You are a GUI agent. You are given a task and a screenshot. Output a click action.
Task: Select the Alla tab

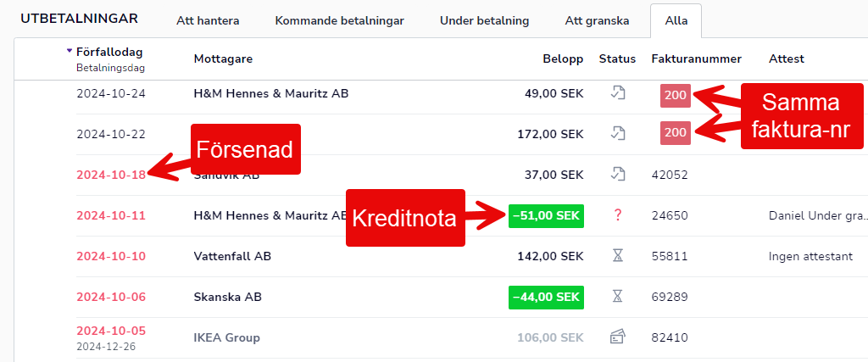coord(676,21)
